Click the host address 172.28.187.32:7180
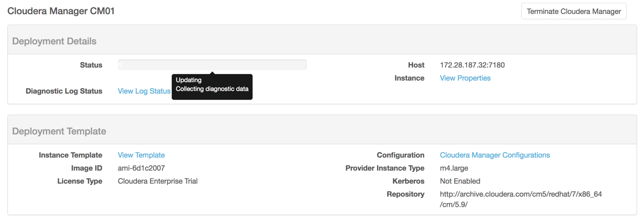 point(472,65)
